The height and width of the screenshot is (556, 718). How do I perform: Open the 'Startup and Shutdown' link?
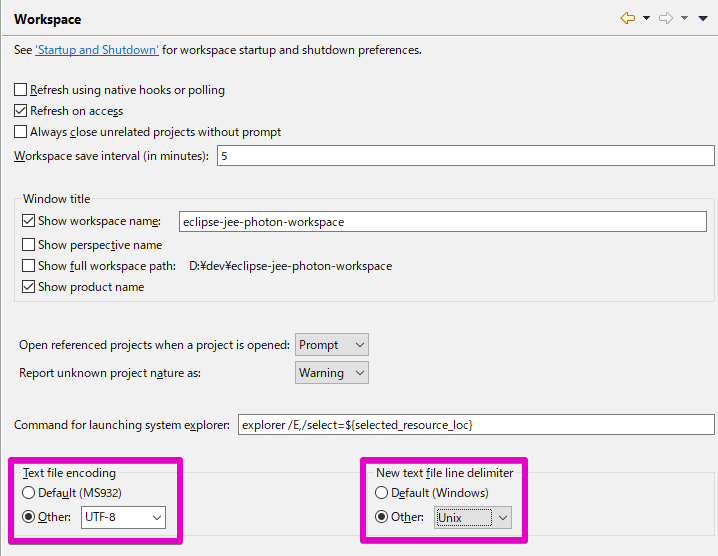pyautogui.click(x=97, y=50)
